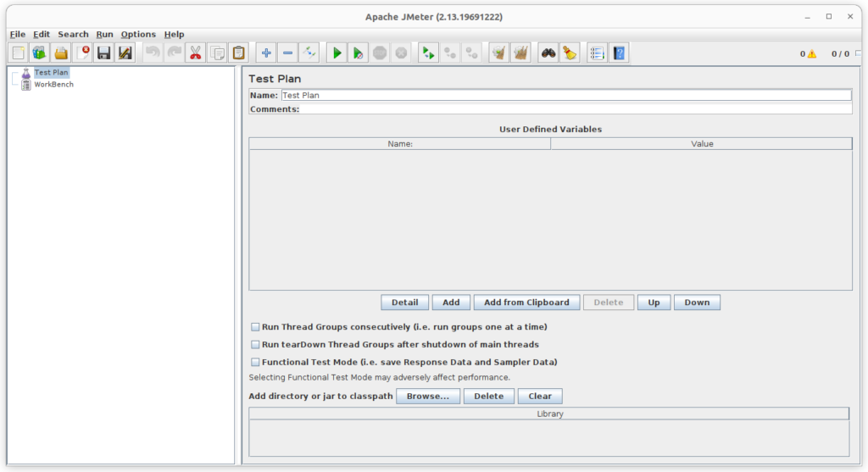868x472 pixels.
Task: Click the Undo toolbar icon
Action: (153, 53)
